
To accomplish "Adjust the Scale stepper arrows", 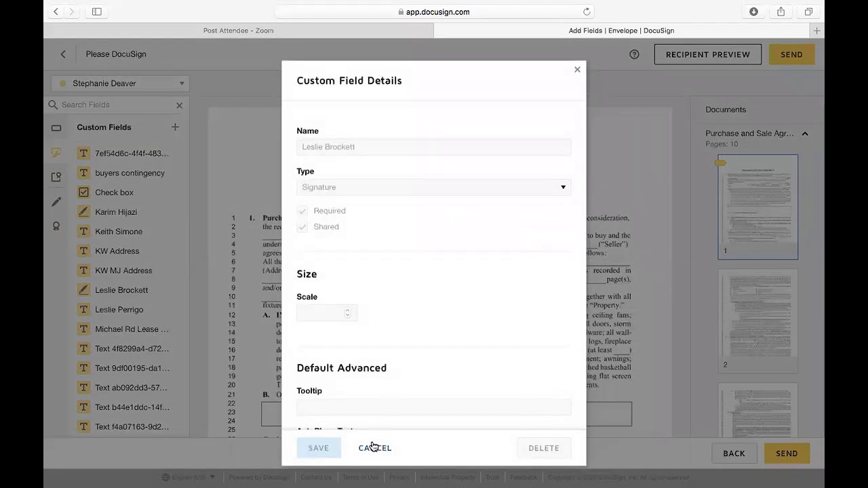I will 348,312.
